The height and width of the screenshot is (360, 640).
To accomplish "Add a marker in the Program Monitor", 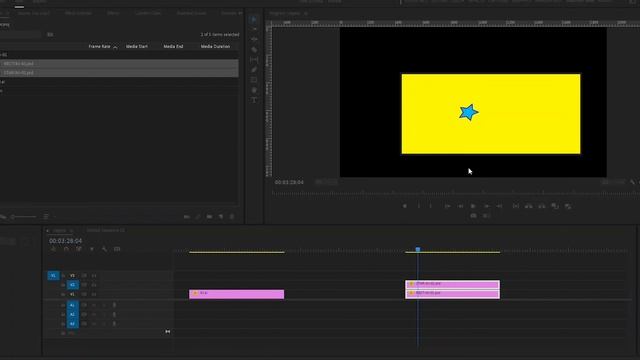I will [x=404, y=206].
